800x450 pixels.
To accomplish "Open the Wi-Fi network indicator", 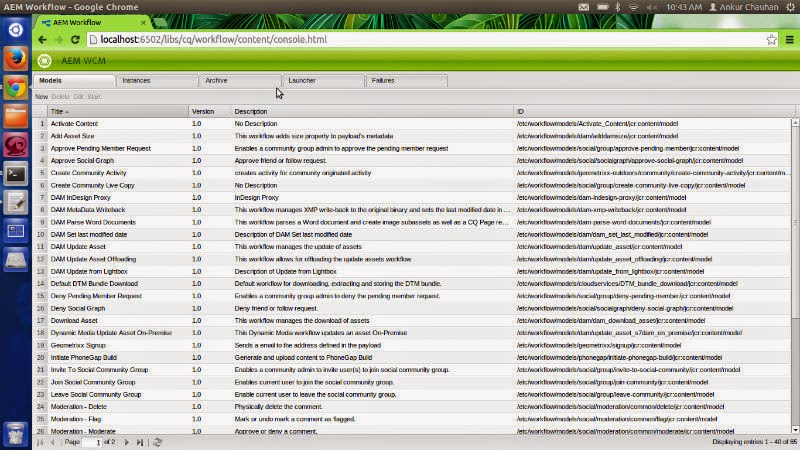I will coord(633,7).
